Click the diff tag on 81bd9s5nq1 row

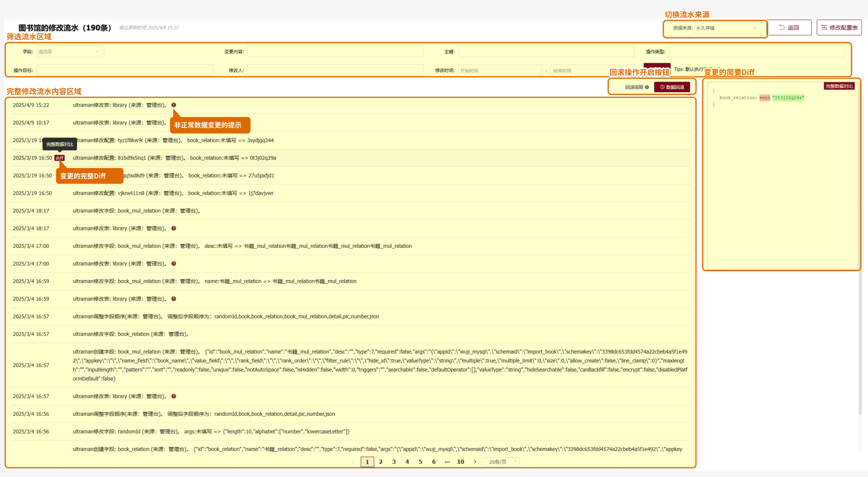pyautogui.click(x=60, y=158)
